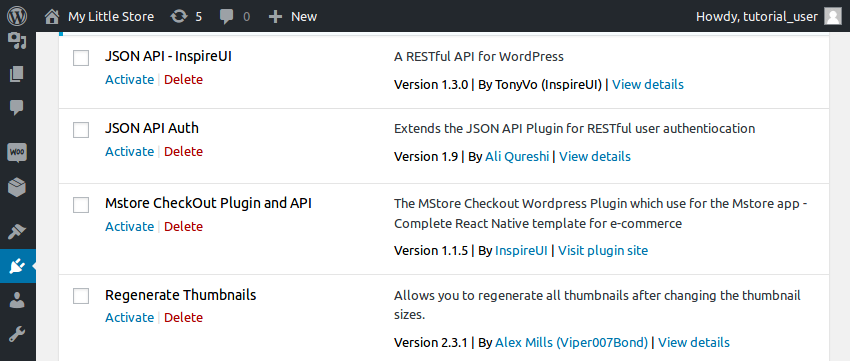Viewport: 850px width, 361px height.
Task: Check the JSON API Auth checkbox
Action: point(81,130)
